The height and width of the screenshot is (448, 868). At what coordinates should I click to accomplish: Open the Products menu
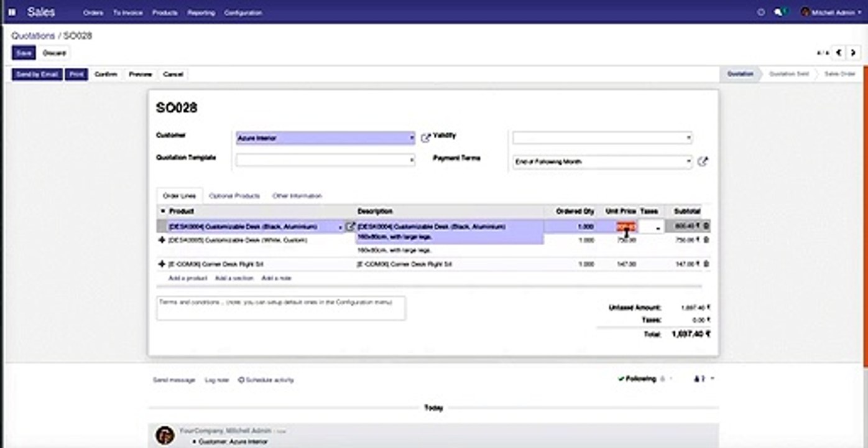coord(165,12)
